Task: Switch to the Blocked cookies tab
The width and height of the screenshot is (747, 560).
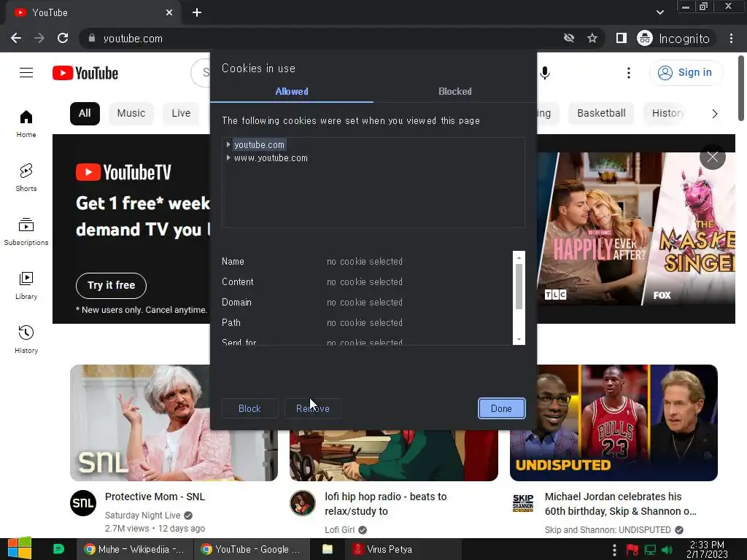Action: point(455,91)
